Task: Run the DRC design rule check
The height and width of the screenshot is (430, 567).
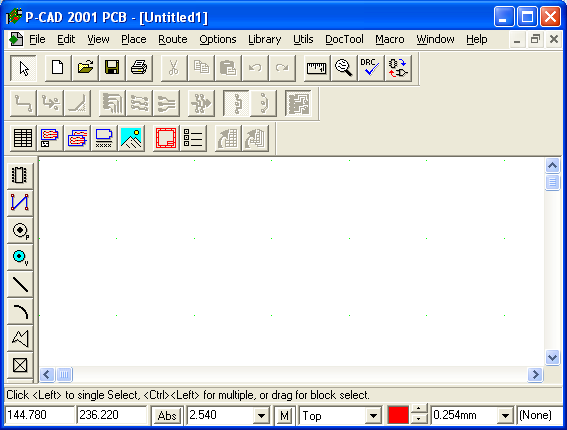Action: [371, 68]
